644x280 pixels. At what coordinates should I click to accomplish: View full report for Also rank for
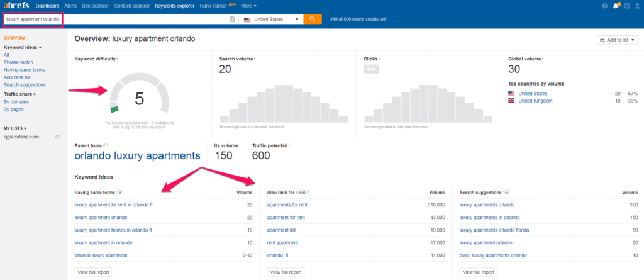[286, 272]
